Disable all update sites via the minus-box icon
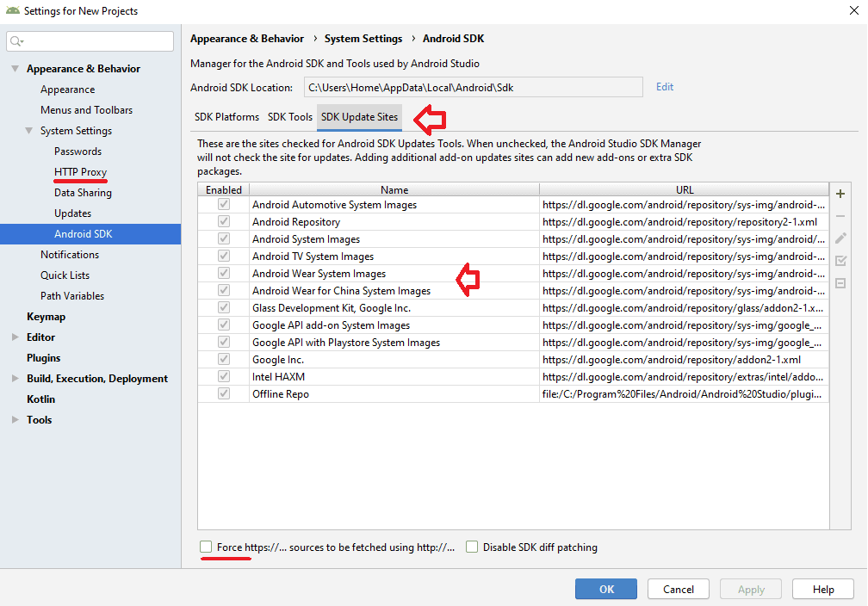 840,283
